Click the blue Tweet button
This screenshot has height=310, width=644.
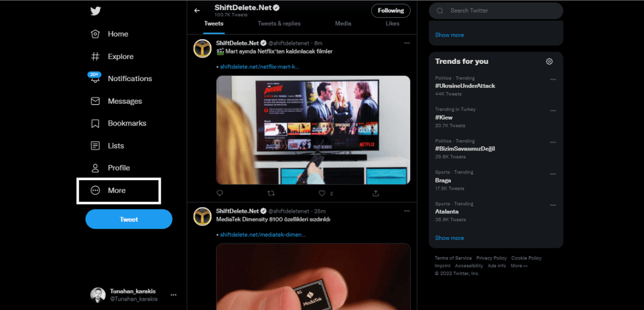(129, 219)
